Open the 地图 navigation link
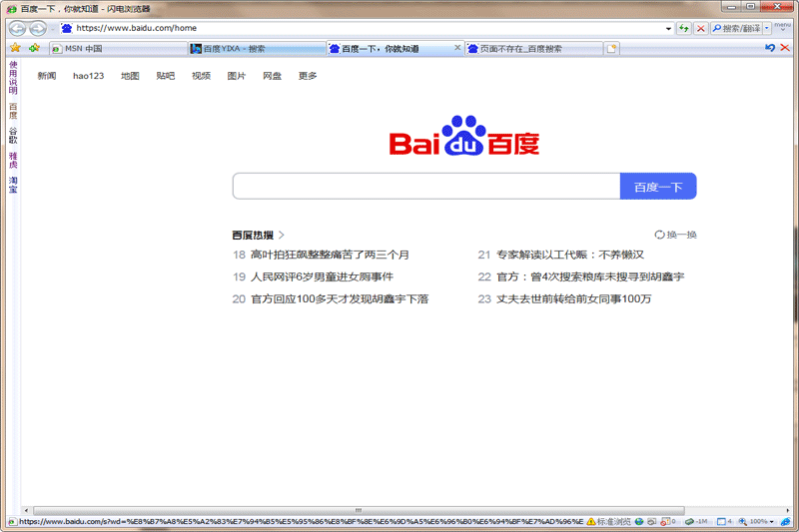Viewport: 799px width, 532px height. point(130,76)
